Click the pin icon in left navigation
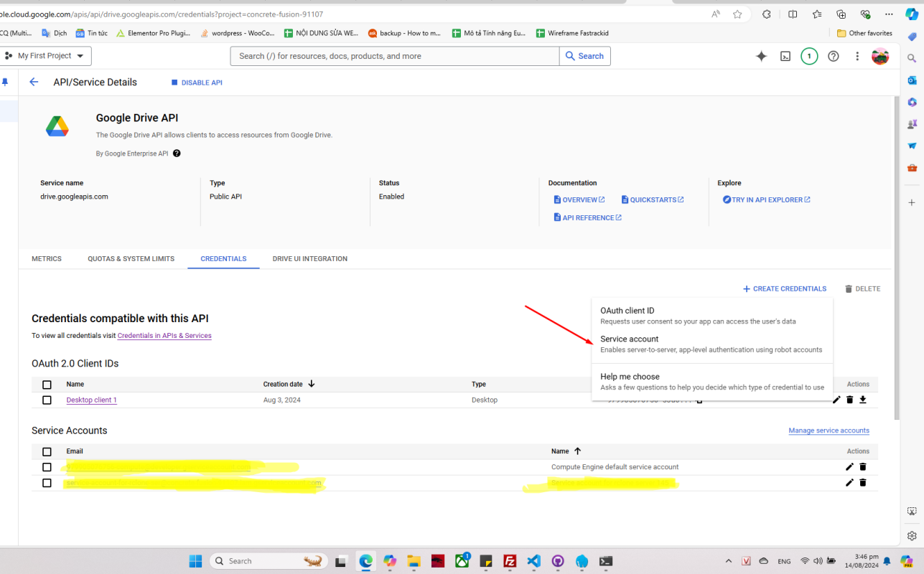924x574 pixels. (x=5, y=82)
